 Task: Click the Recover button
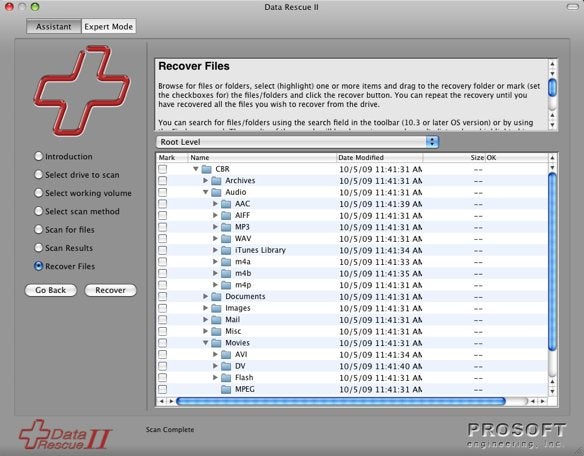click(x=111, y=290)
